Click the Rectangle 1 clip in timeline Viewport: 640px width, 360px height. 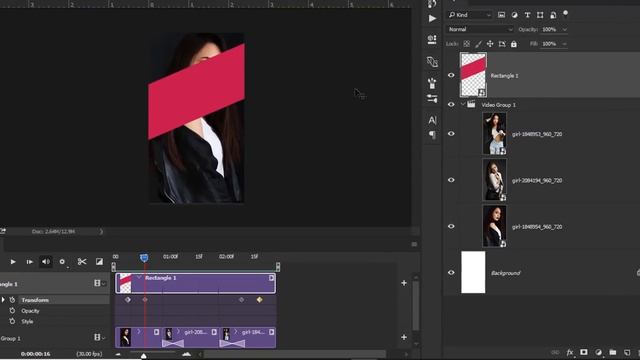[196, 283]
